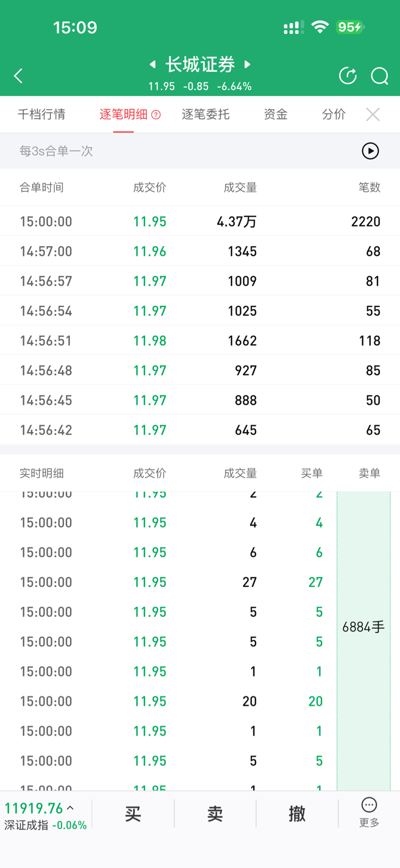Select the 买单 column header

[x=311, y=473]
